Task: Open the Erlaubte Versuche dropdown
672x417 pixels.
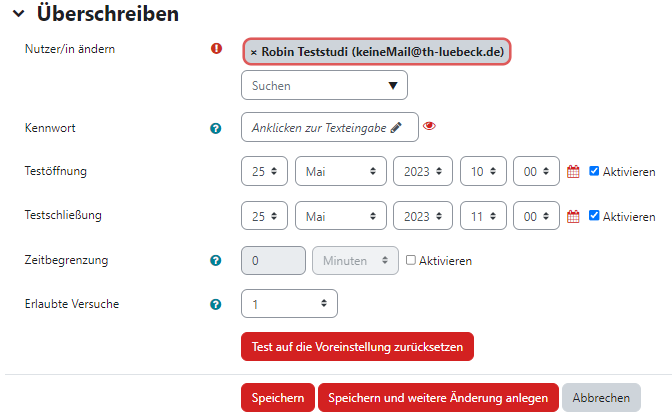Action: 289,304
